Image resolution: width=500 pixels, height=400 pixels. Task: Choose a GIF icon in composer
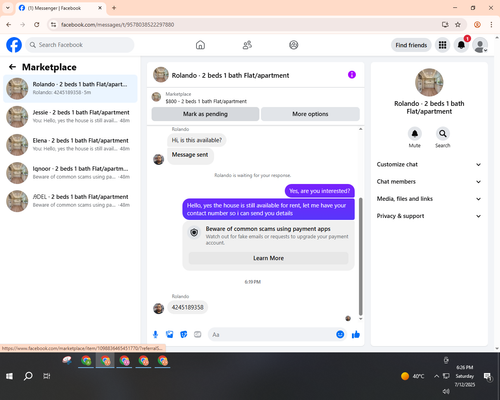tap(198, 334)
